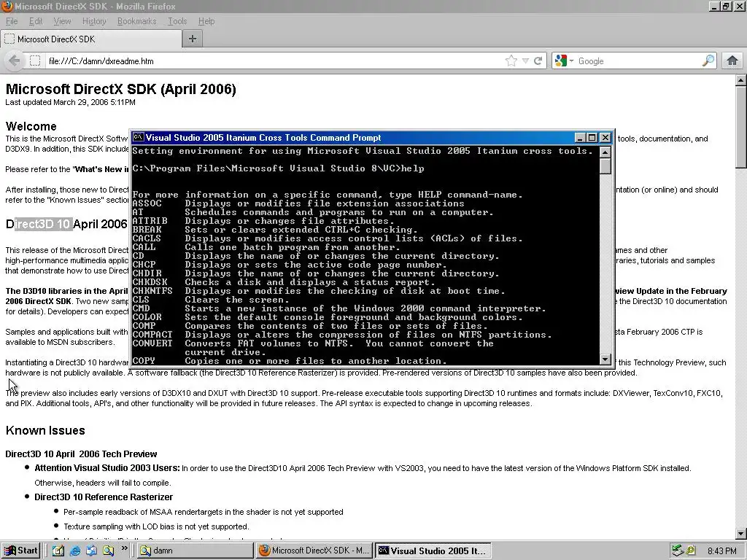Click Direct3D 10 Reference Rasterizer bullet
The width and height of the screenshot is (747, 560).
pos(104,497)
